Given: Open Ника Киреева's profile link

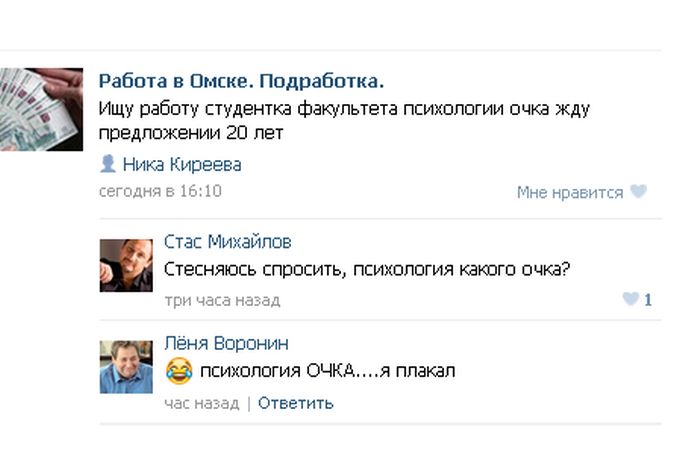Looking at the screenshot, I should click(x=181, y=164).
